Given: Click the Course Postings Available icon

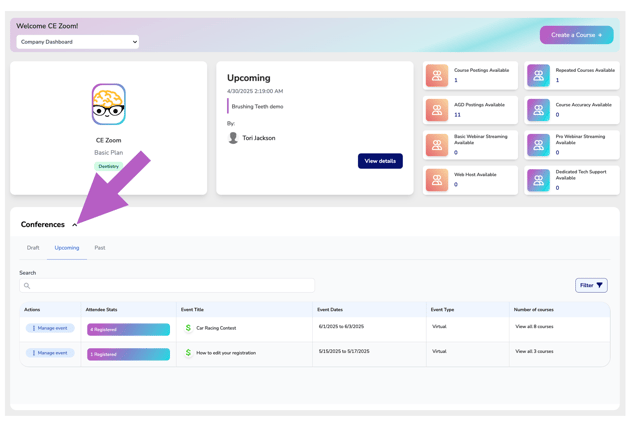Looking at the screenshot, I should pos(437,76).
